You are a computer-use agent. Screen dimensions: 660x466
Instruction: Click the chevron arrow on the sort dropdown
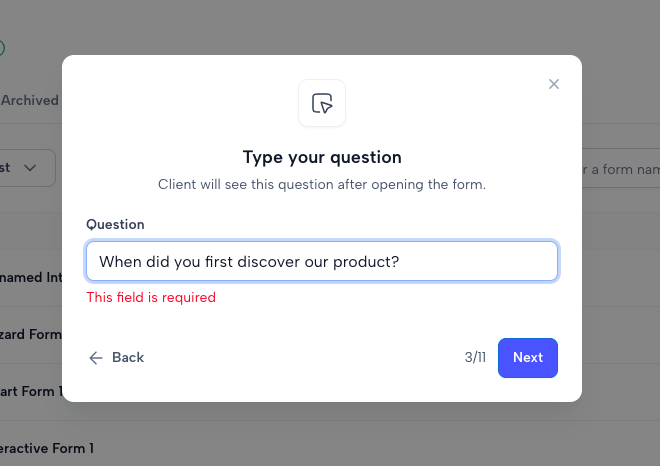[30, 168]
